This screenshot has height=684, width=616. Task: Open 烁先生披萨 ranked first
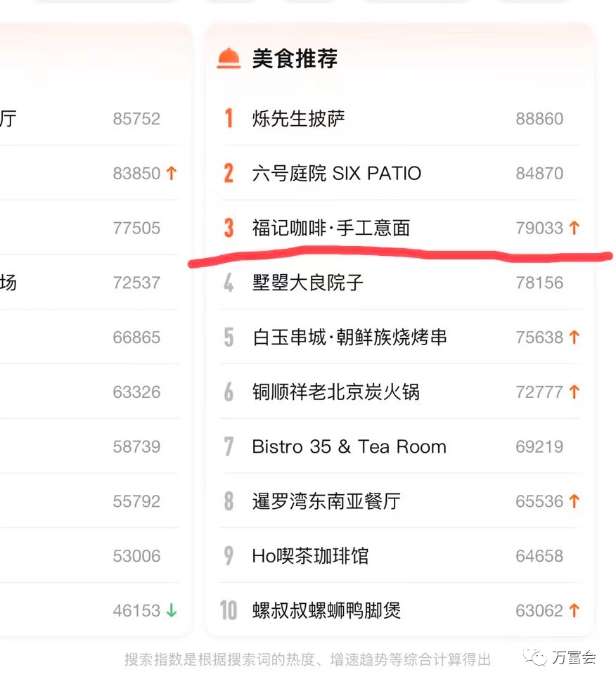(299, 119)
